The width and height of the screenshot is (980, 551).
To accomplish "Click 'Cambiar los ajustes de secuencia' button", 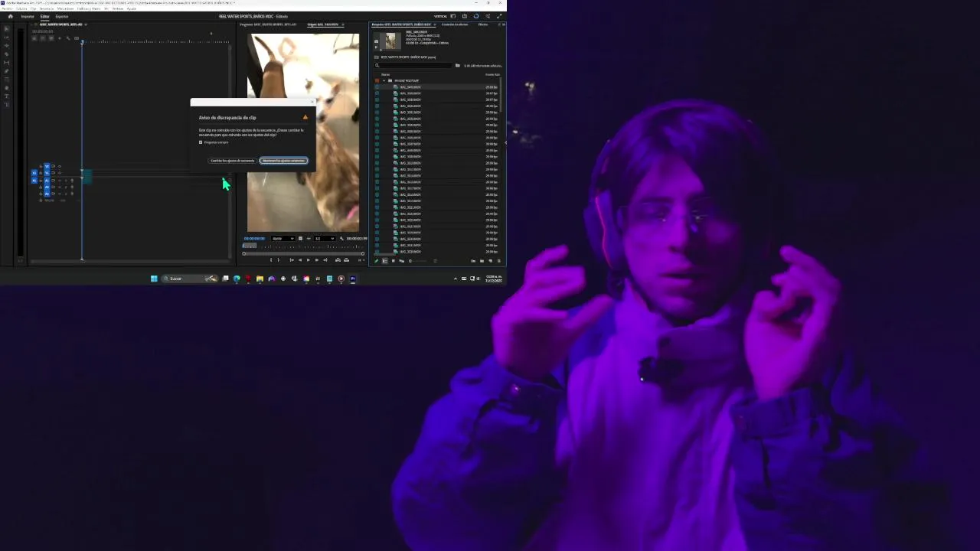I will (x=233, y=161).
